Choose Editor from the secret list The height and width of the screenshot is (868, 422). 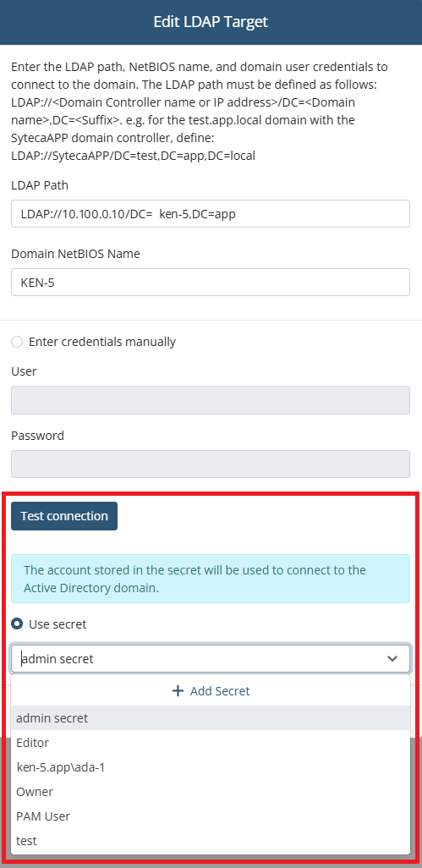tap(211, 743)
